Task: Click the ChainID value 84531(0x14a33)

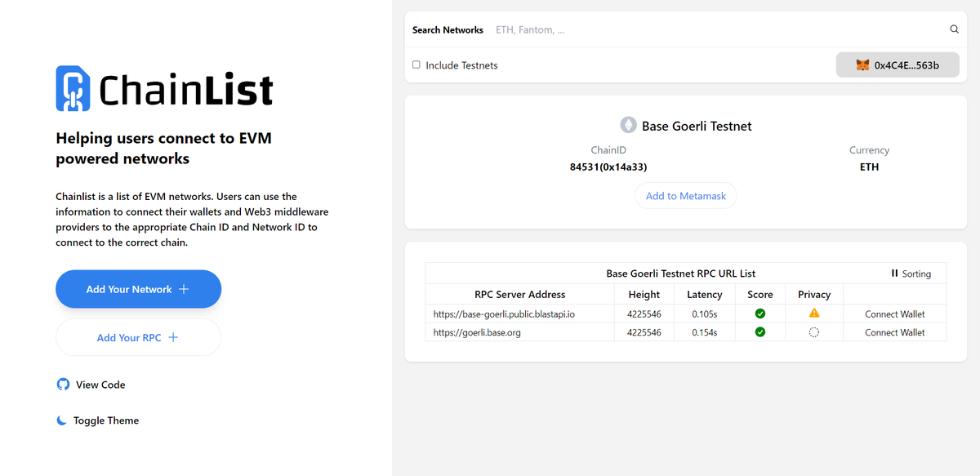Action: coord(608,167)
